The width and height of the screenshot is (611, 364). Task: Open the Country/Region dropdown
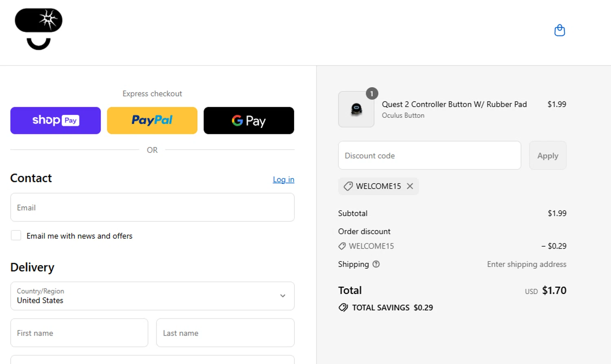pyautogui.click(x=152, y=296)
